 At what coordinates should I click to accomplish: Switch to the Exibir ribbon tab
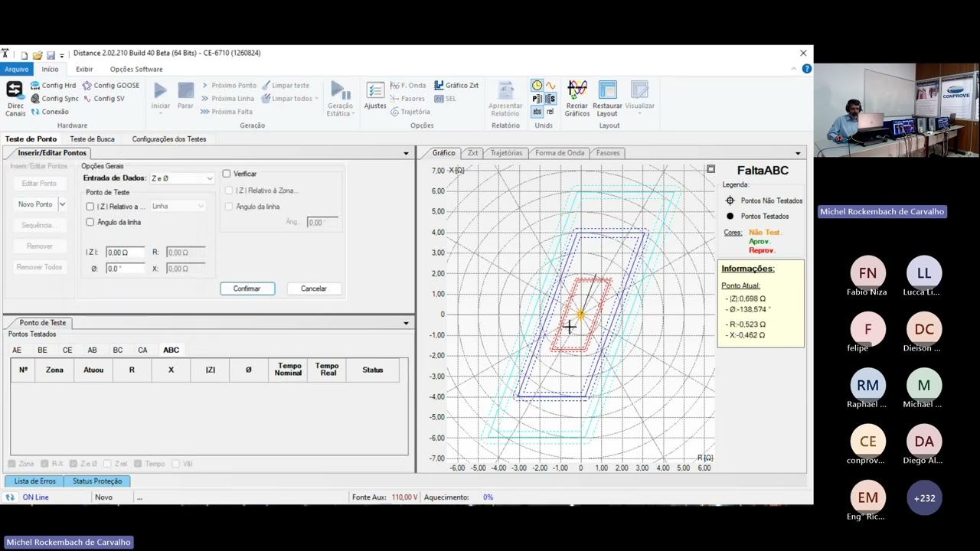click(x=84, y=69)
